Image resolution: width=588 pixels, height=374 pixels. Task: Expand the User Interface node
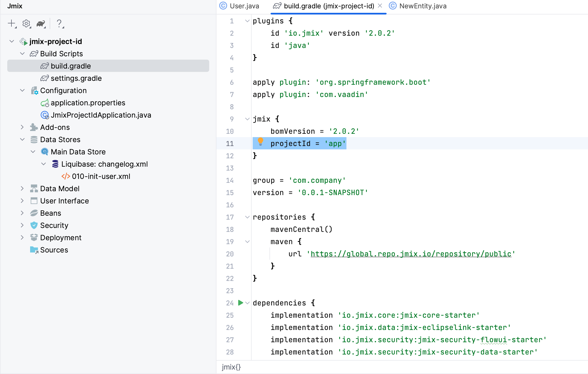tap(22, 201)
